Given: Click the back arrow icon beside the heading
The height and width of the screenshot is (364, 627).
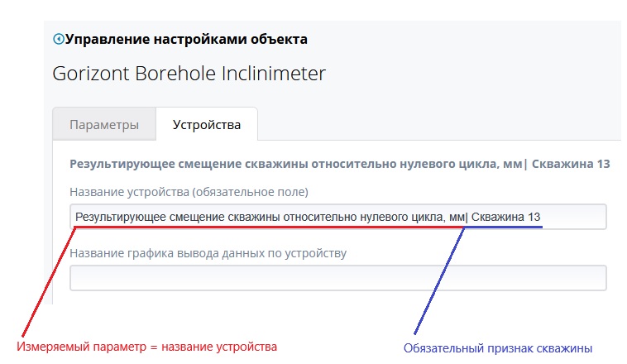Looking at the screenshot, I should coord(58,39).
